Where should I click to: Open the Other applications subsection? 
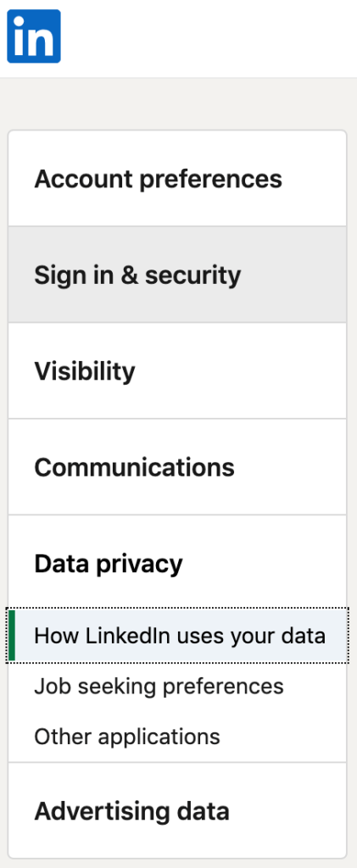click(127, 737)
